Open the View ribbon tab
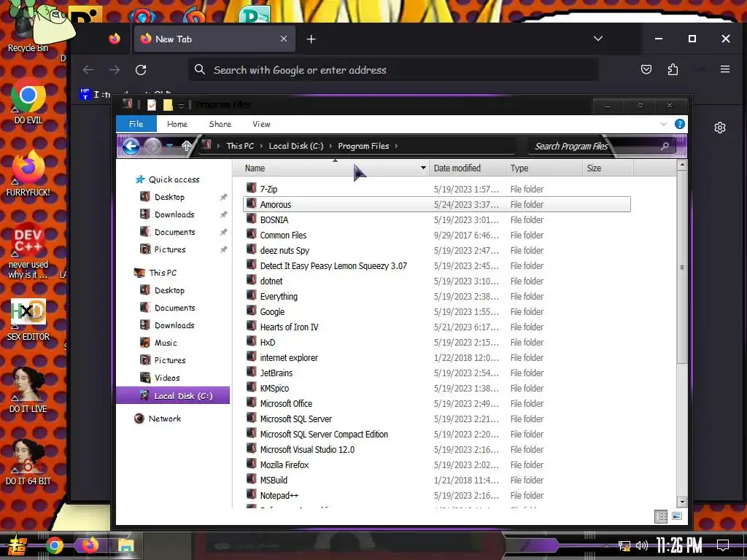747x560 pixels. 261,124
